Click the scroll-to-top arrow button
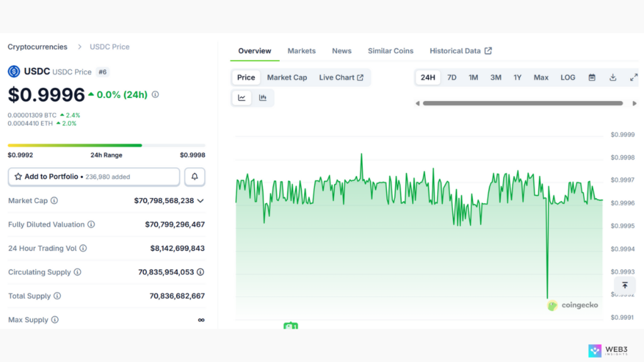This screenshot has height=362, width=644. [625, 285]
